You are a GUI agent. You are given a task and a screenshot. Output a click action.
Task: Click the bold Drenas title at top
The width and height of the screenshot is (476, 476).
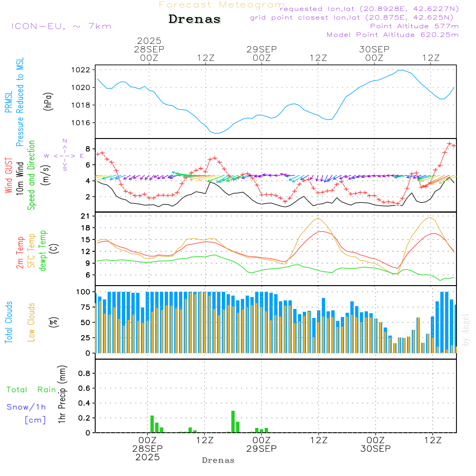[x=195, y=20]
